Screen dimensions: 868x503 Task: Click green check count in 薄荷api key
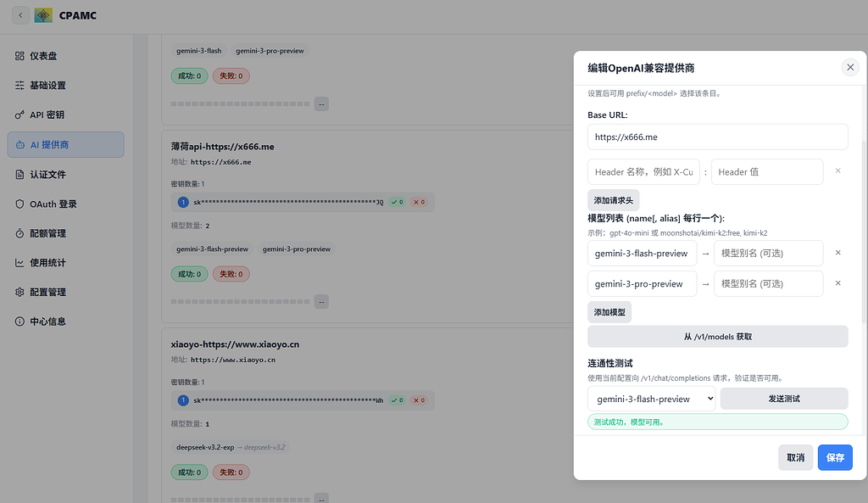click(397, 202)
